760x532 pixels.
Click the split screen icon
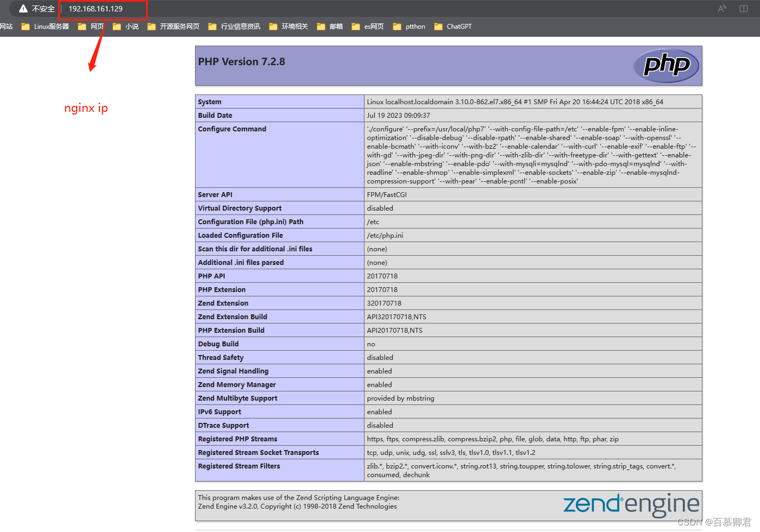point(744,9)
